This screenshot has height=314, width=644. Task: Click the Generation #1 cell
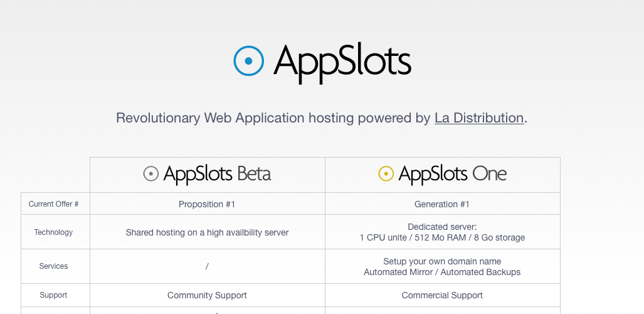click(442, 204)
